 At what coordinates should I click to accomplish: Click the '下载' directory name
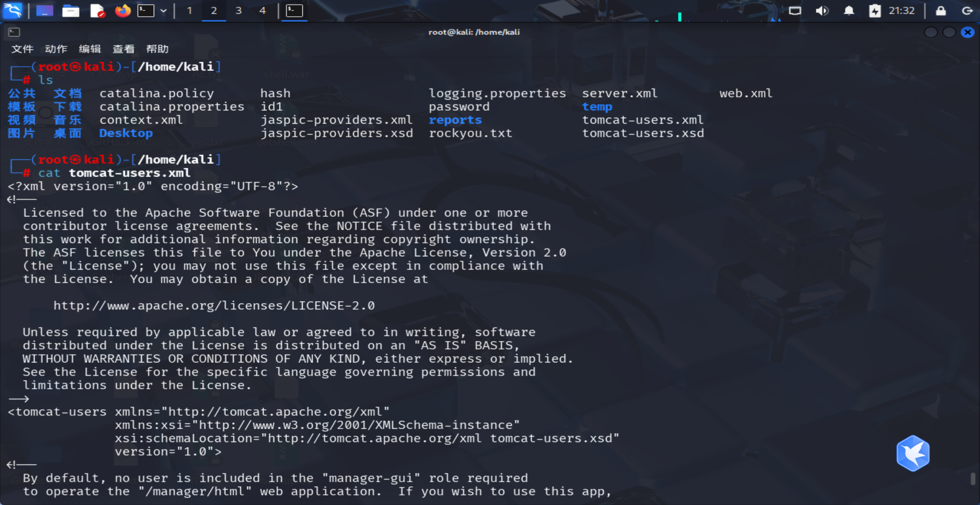[67, 107]
